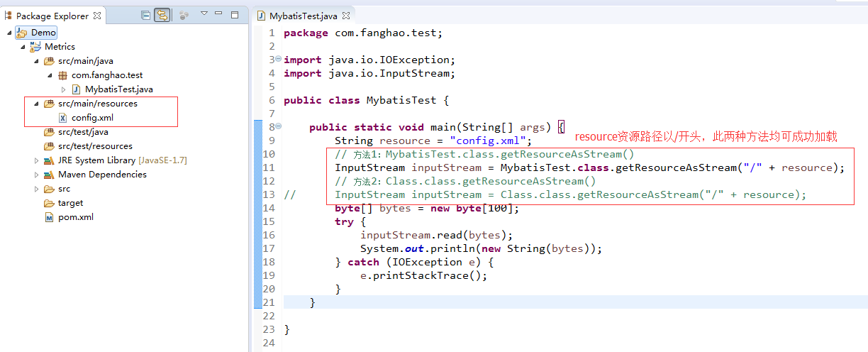Screen dimensions: 868x352
Task: Select the com.fanghao.test package label
Action: click(107, 75)
